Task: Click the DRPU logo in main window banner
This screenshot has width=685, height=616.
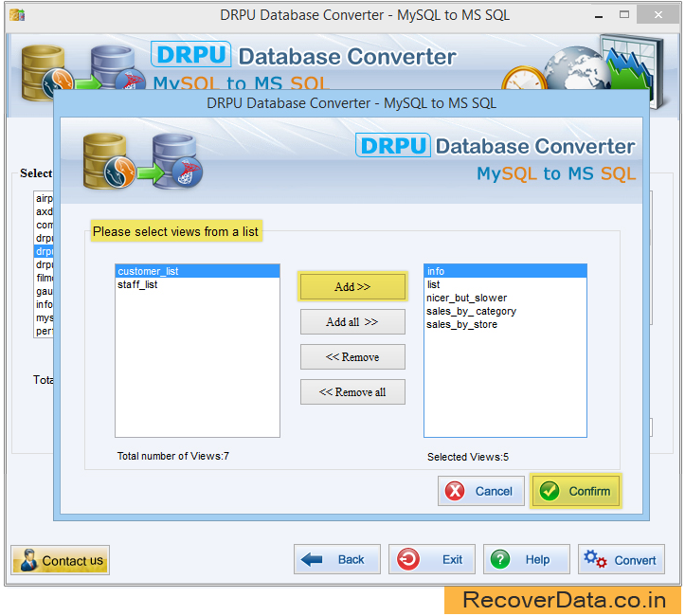Action: coord(190,55)
